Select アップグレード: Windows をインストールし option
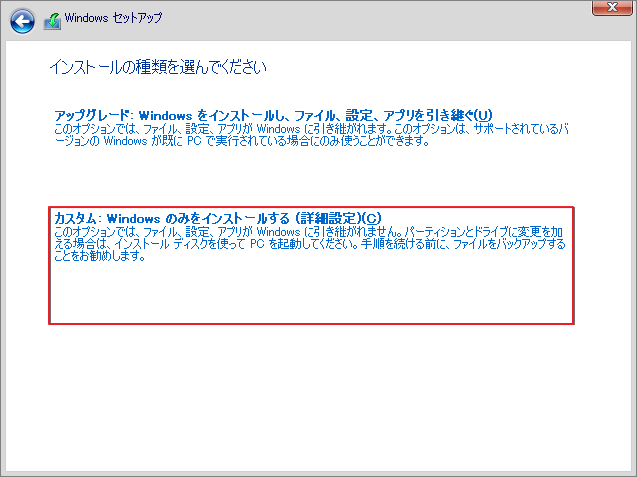This screenshot has height=477, width=637. pyautogui.click(x=273, y=116)
